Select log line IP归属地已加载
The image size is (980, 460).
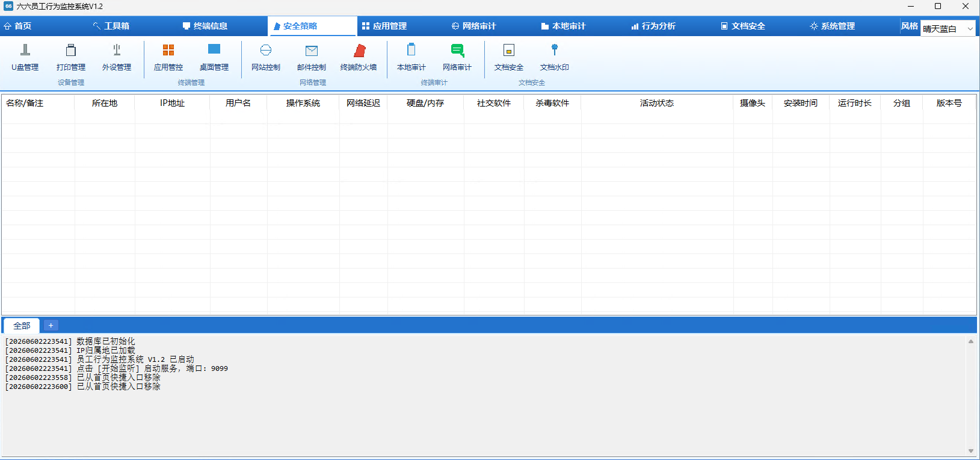coord(70,350)
